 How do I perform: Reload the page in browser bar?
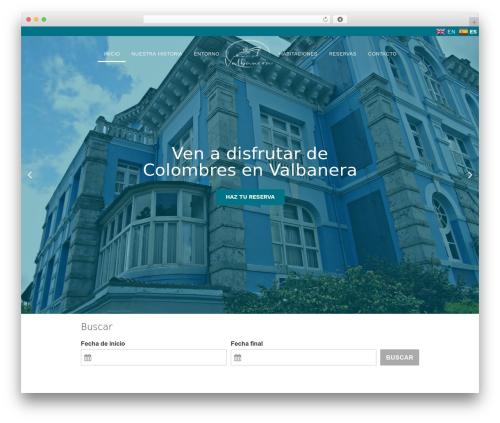pos(325,20)
